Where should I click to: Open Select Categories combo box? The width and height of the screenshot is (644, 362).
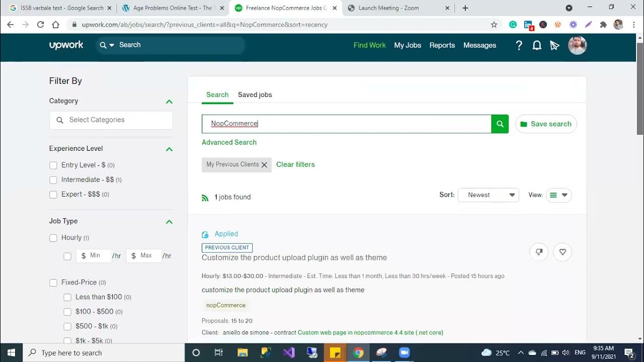111,120
